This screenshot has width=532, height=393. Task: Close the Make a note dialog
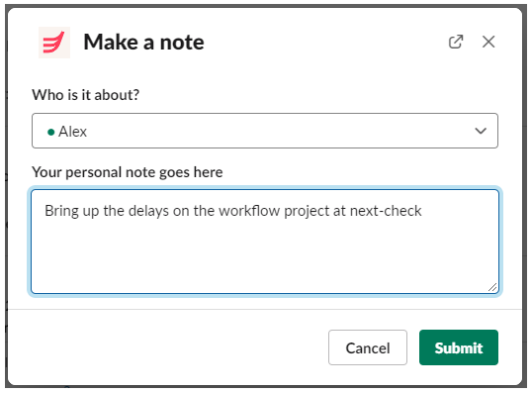click(488, 43)
